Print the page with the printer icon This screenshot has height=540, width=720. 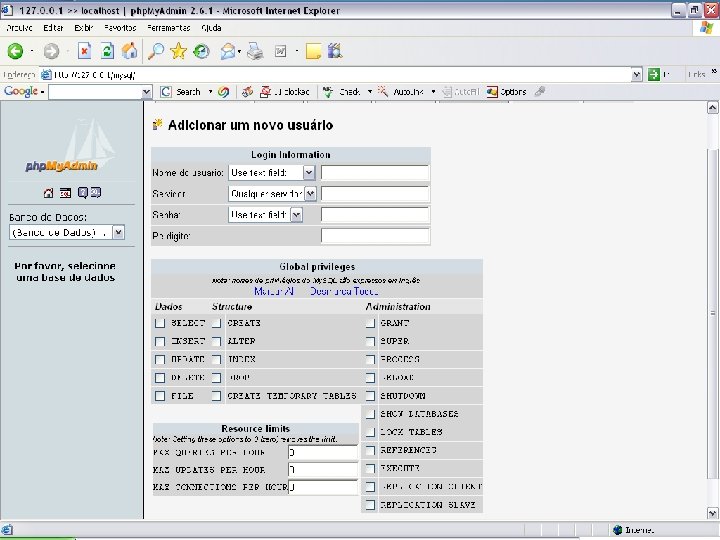(x=255, y=51)
